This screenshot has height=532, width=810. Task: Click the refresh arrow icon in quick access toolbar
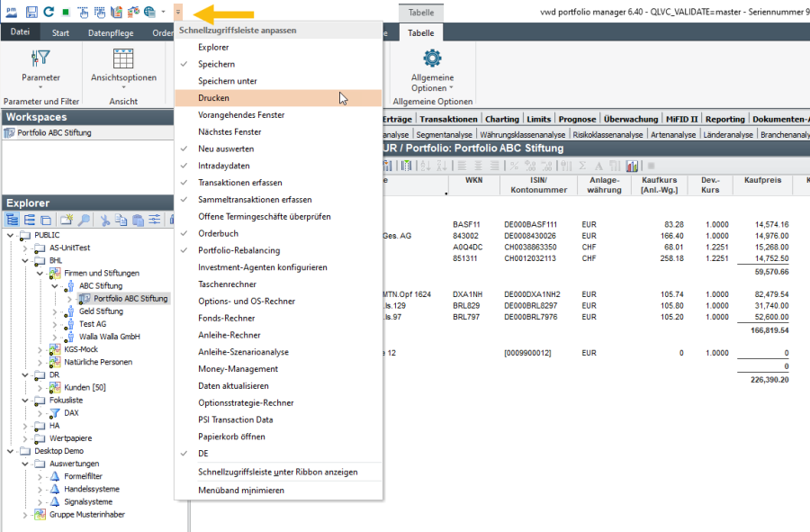pos(50,12)
